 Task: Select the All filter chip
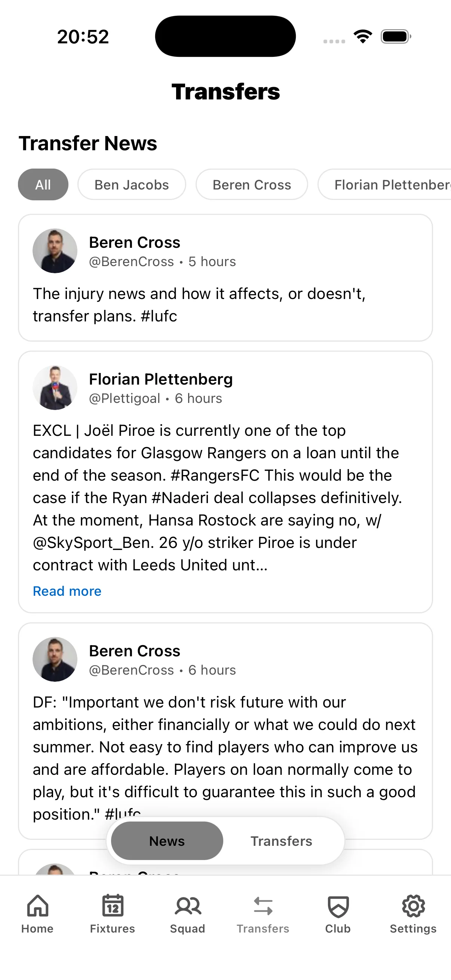[43, 185]
